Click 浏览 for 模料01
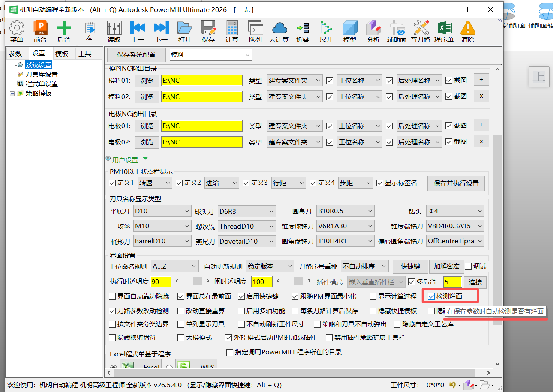 (x=147, y=81)
